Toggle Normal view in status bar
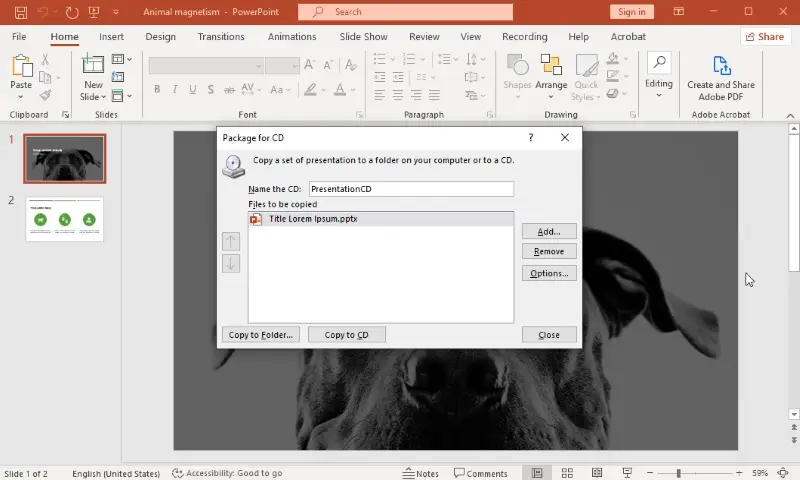This screenshot has width=800, height=480. coord(537,473)
